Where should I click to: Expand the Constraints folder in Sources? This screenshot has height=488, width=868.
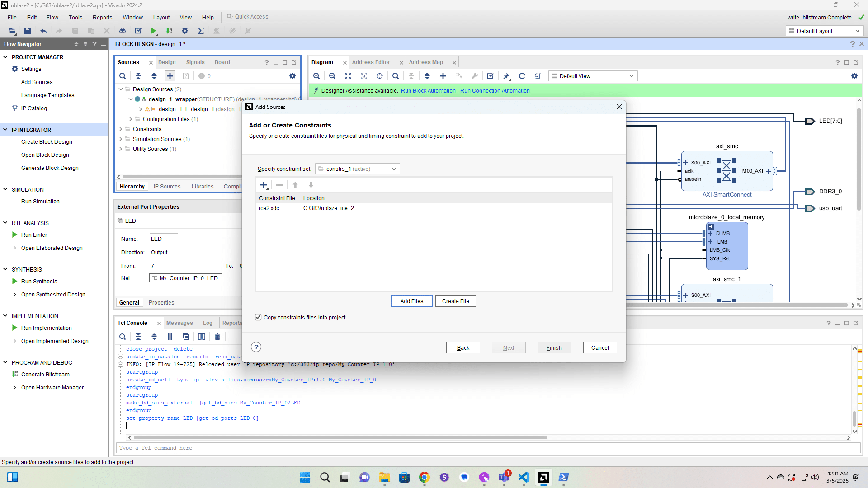click(121, 129)
